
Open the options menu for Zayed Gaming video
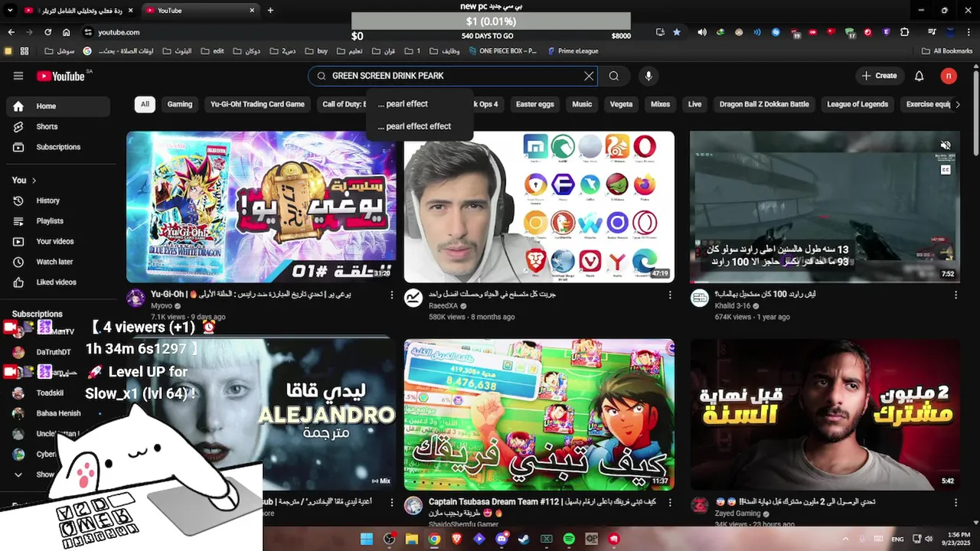955,503
